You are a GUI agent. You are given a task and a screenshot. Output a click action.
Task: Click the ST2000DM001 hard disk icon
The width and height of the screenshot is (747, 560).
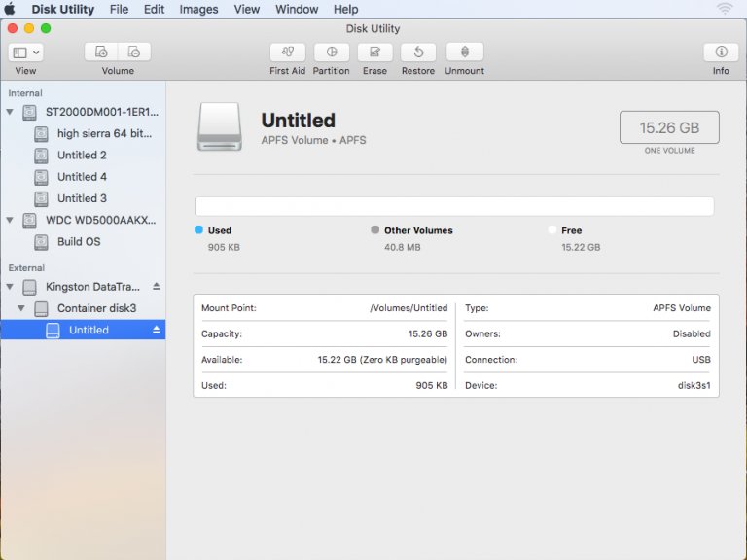click(29, 113)
